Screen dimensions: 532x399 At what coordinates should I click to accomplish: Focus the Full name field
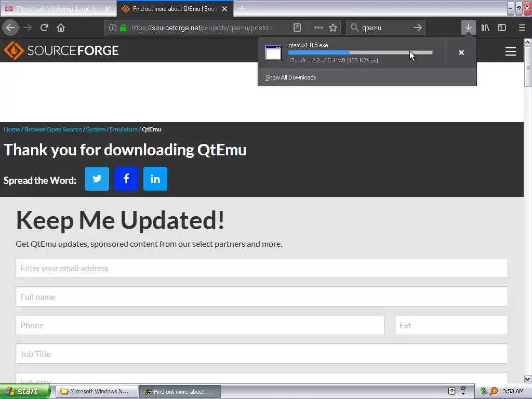tap(262, 297)
